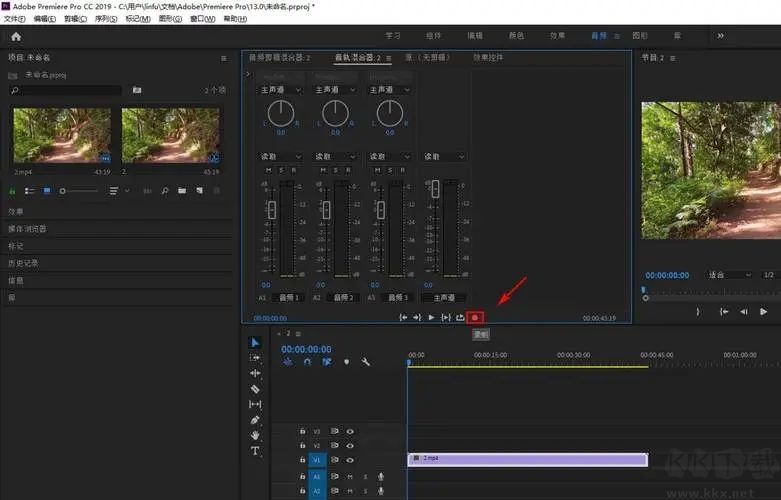Click the new bin folder icon in project panel
Image resolution: width=781 pixels, height=500 pixels.
tap(182, 190)
